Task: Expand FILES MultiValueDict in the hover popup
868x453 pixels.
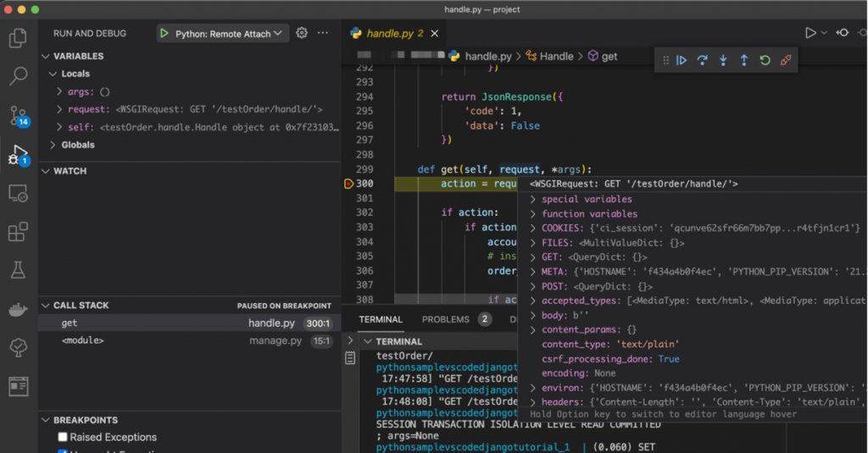Action: pos(532,243)
